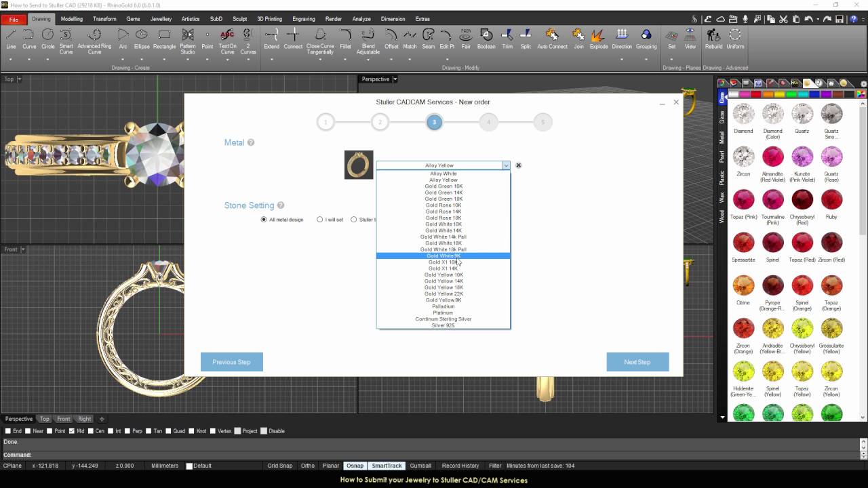
Task: Select the Line drawing tool
Action: [11, 39]
